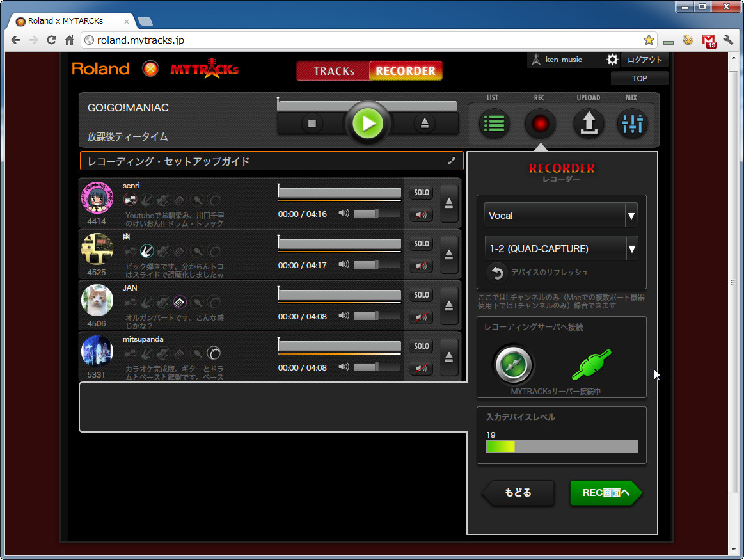
Task: Open the UPLOAD arrow icon
Action: pos(589,124)
